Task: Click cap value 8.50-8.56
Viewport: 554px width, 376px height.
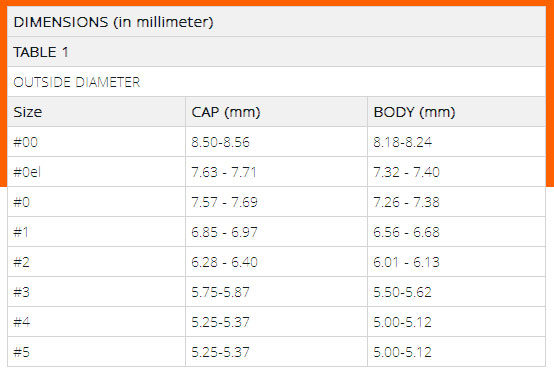Action: 220,142
